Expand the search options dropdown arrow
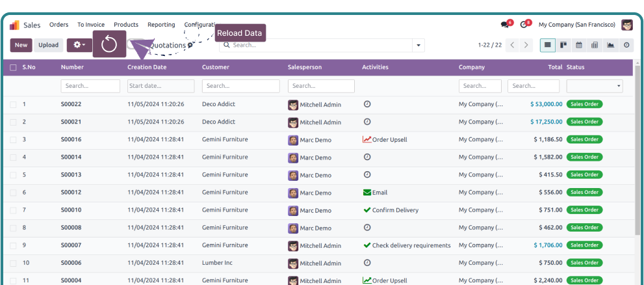The width and height of the screenshot is (644, 285). tap(418, 46)
